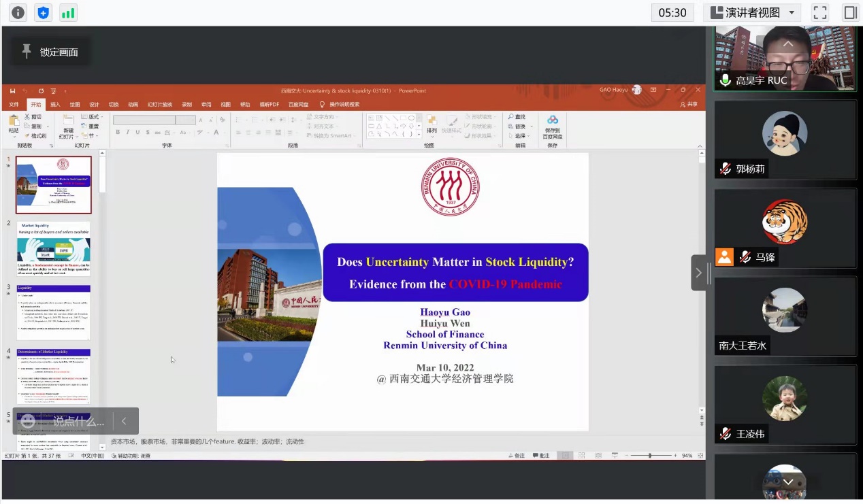863x504 pixels.
Task: Click the blue security shield icon
Action: point(44,12)
